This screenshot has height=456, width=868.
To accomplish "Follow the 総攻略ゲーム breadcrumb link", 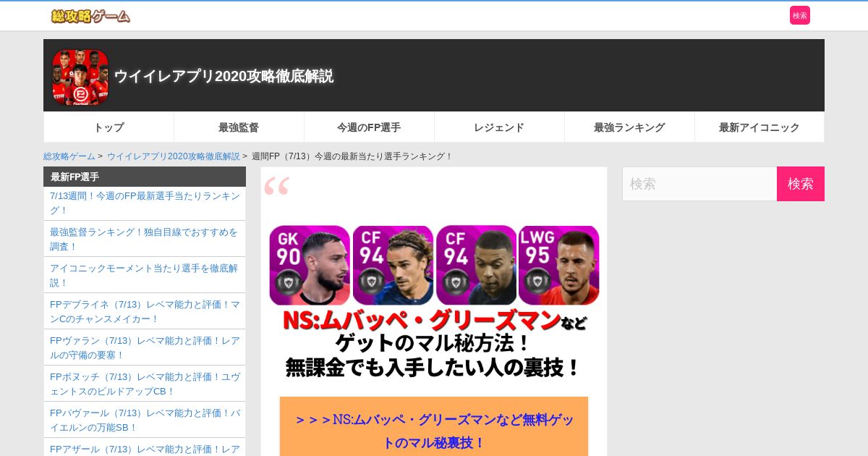I will coord(69,156).
